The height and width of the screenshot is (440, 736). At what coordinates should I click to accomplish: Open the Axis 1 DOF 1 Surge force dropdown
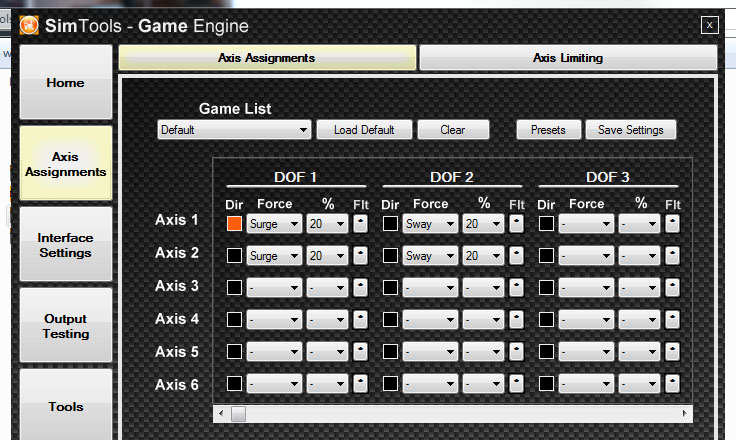(x=274, y=224)
